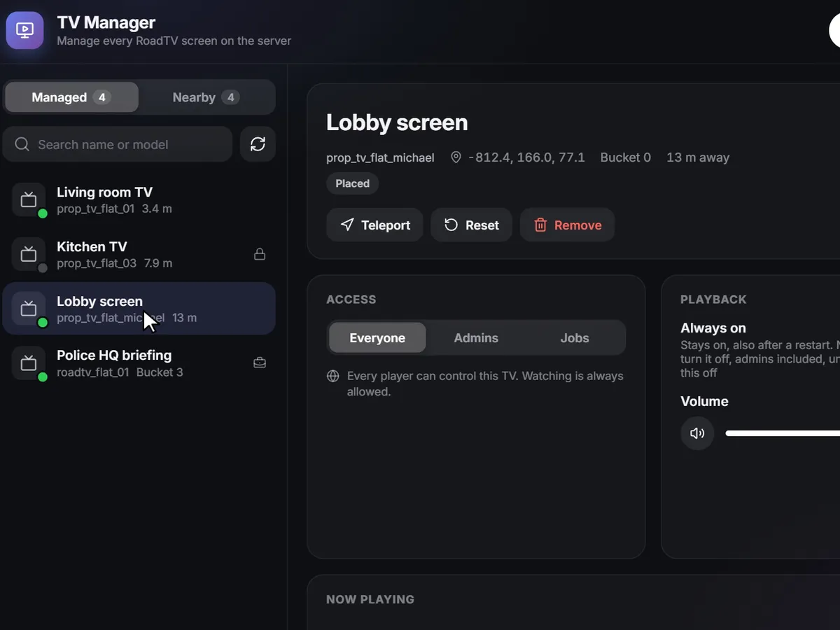Click the NOW PLAYING section heading
The height and width of the screenshot is (630, 840).
(x=370, y=599)
